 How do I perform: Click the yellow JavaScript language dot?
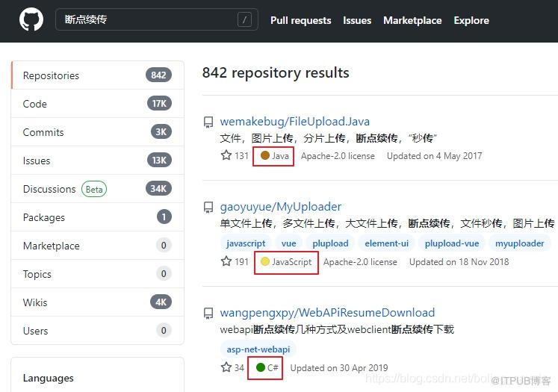pos(264,261)
